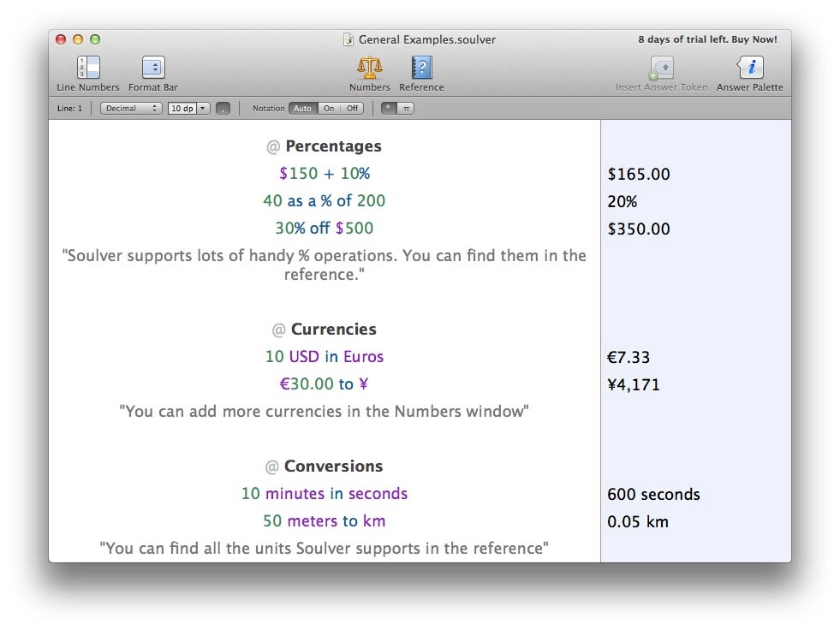840x630 pixels.
Task: Select the 20% answer
Action: click(x=623, y=201)
